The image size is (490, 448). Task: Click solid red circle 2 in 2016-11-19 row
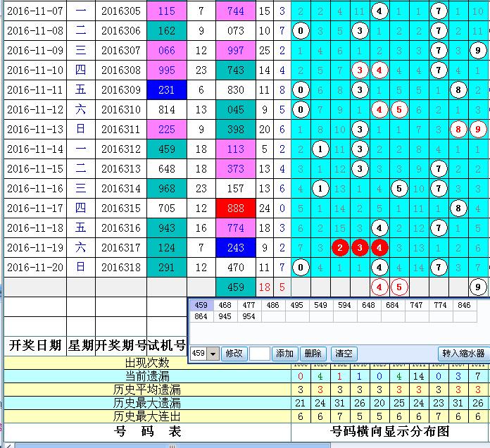point(340,247)
